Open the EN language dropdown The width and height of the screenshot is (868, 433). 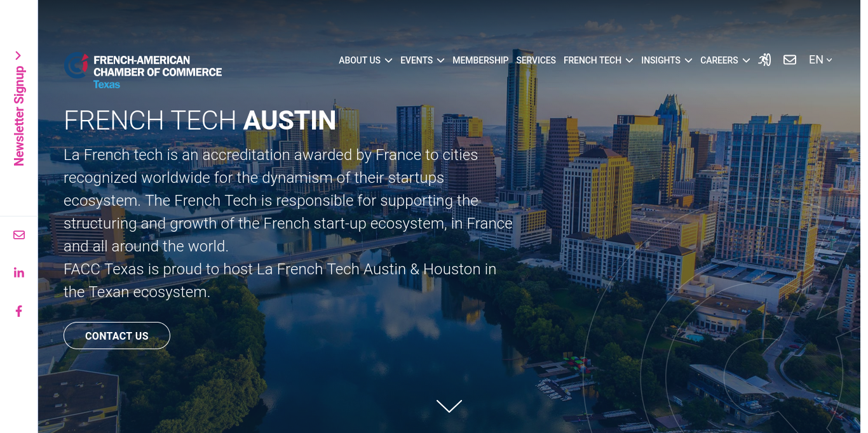(820, 60)
